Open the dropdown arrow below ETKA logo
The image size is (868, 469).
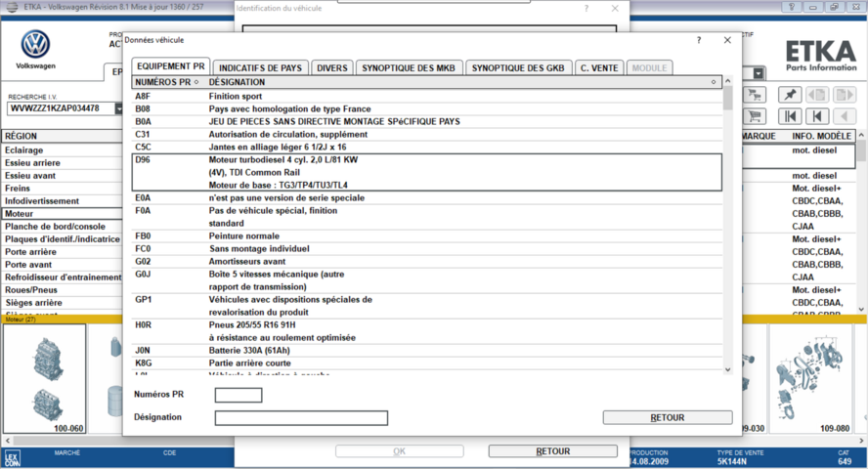pos(759,73)
